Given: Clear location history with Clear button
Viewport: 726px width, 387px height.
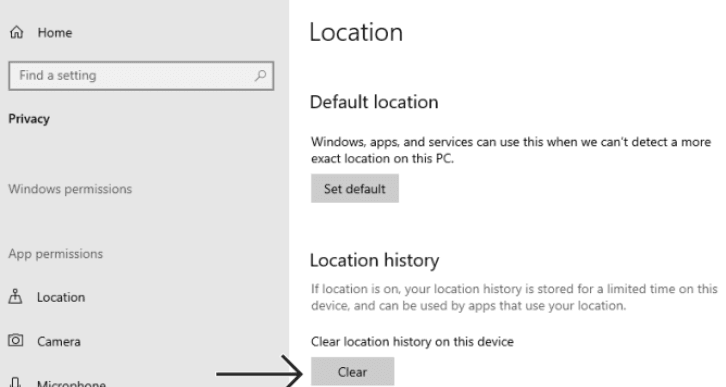Looking at the screenshot, I should tap(352, 371).
